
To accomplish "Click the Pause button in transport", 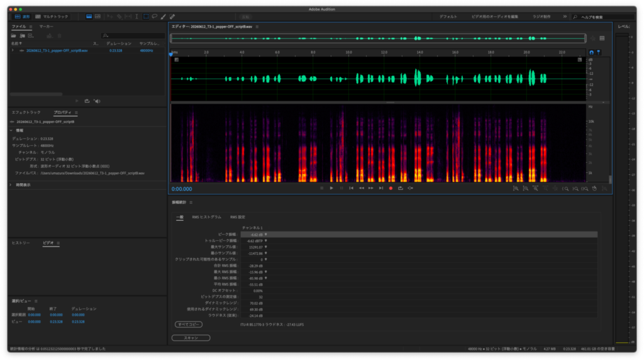I will pyautogui.click(x=341, y=188).
